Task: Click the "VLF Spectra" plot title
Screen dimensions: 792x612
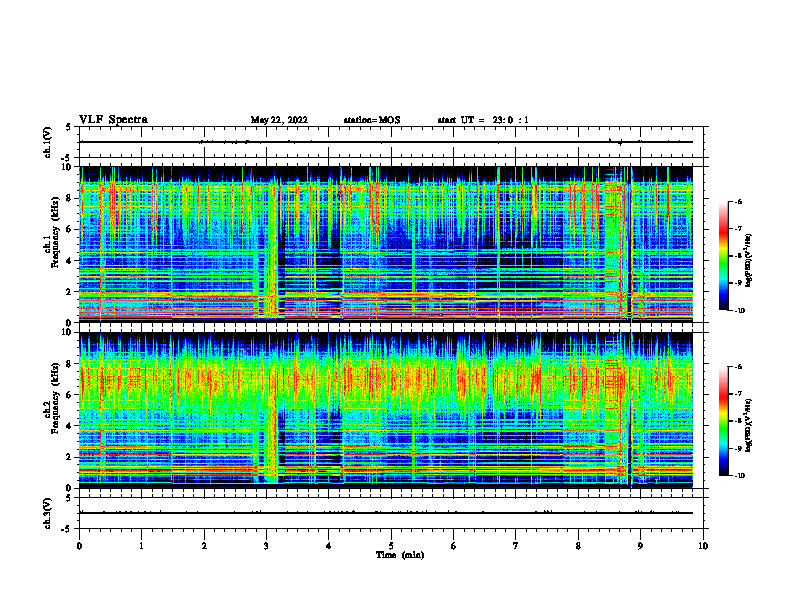Action: click(x=113, y=120)
